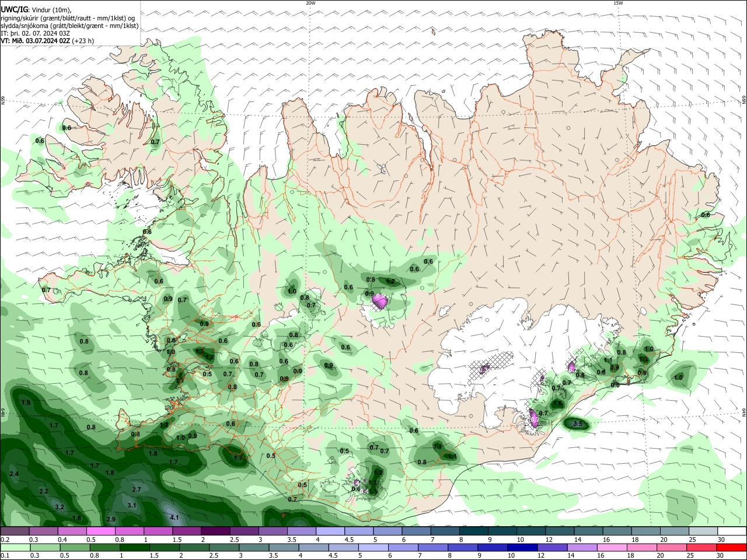Click the 3.2 precipitation value over the sea
The height and width of the screenshot is (560, 747).
(x=59, y=507)
